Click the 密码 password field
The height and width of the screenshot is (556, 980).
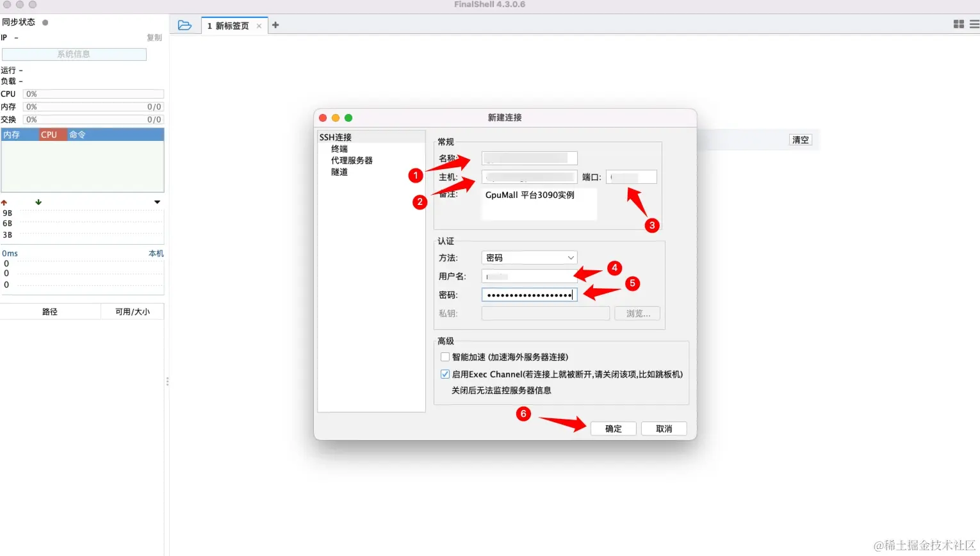(530, 295)
